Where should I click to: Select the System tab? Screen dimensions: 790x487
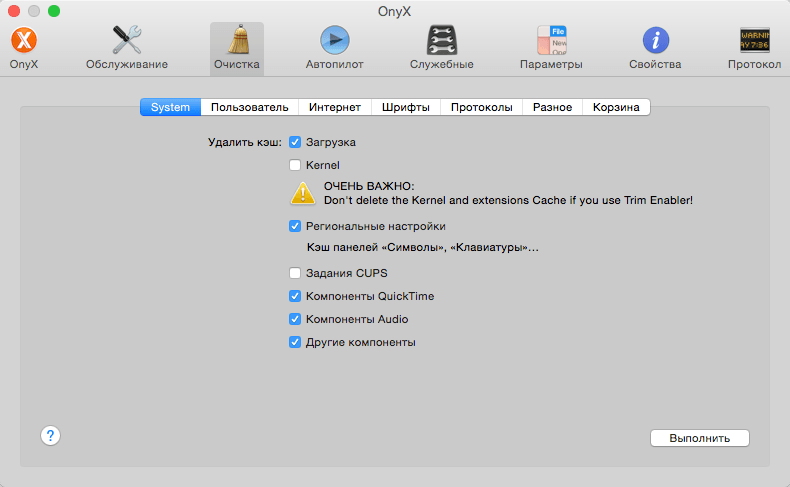[170, 107]
